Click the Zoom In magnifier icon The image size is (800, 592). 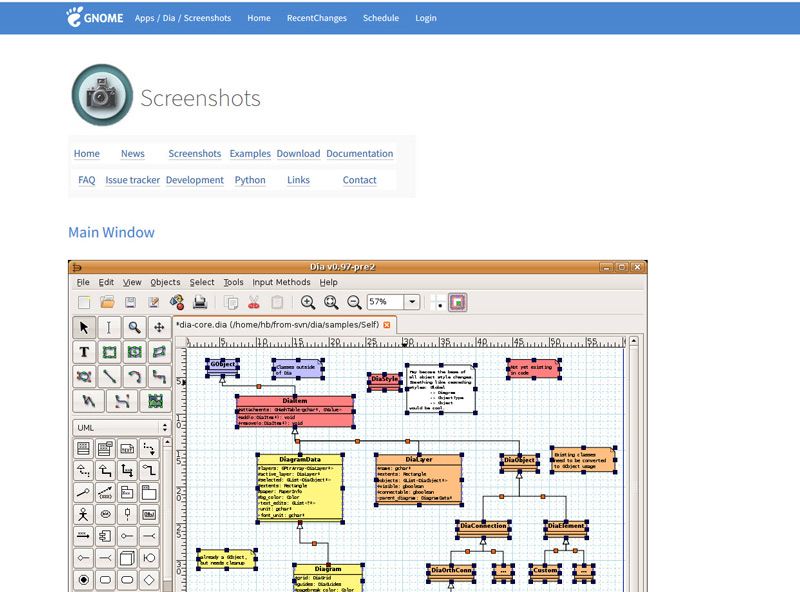click(x=308, y=303)
